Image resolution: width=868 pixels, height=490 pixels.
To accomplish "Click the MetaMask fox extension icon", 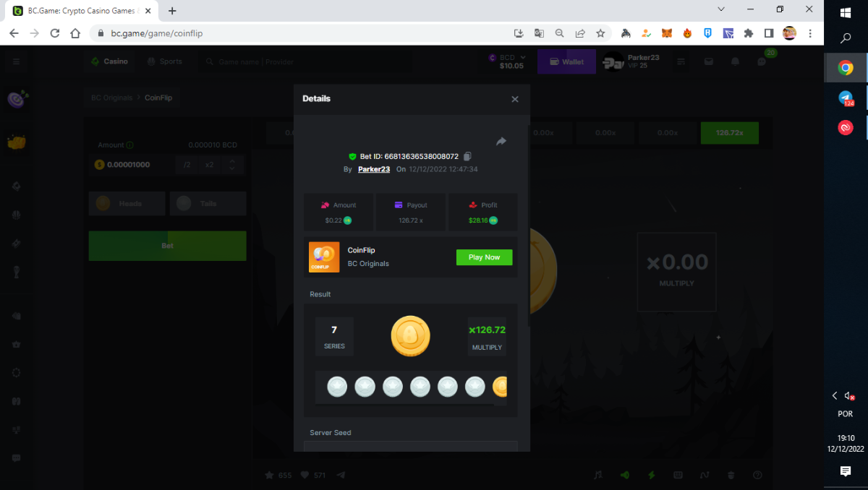I will [x=667, y=33].
